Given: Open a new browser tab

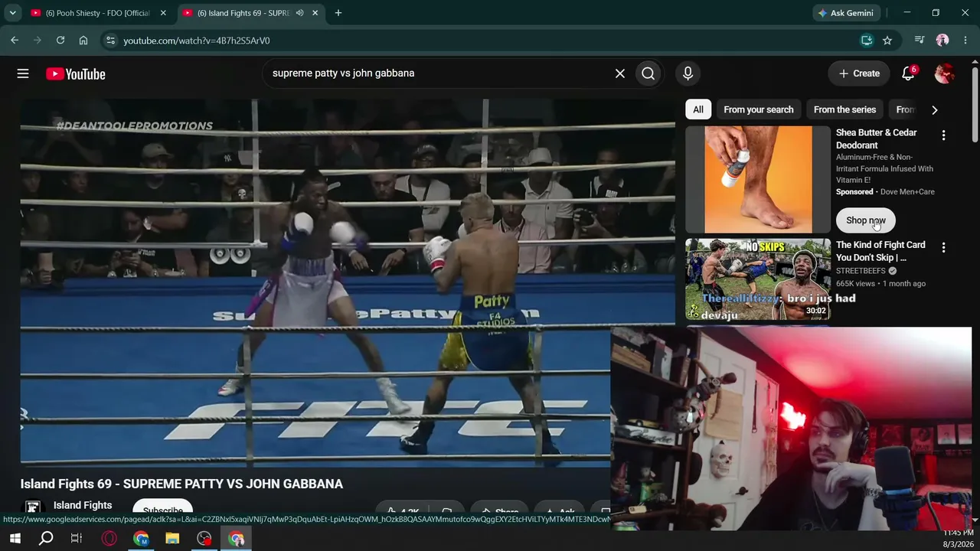Looking at the screenshot, I should 338,13.
